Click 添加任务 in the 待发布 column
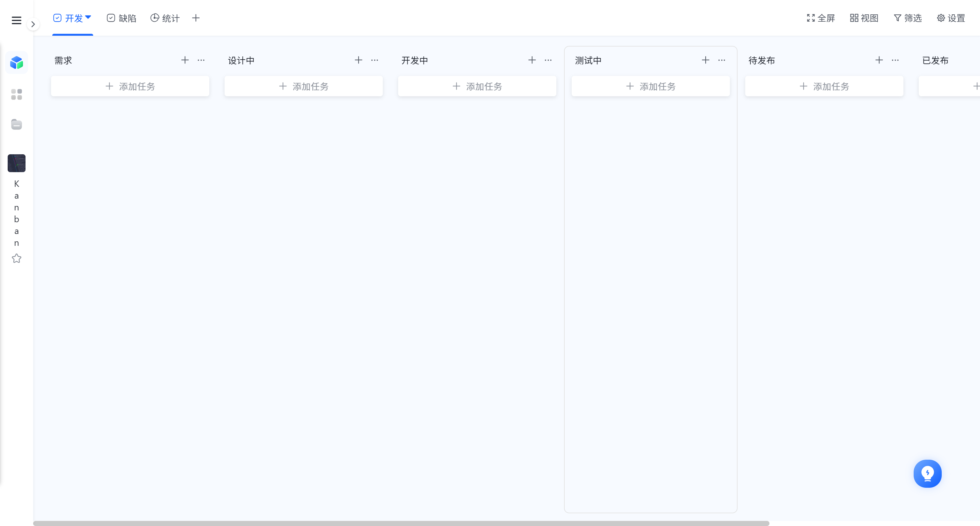Screen dimensions: 980x526 824,86
